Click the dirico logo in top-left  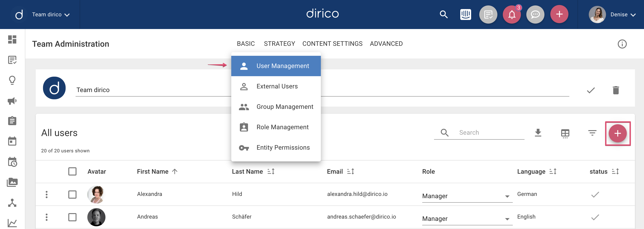coord(19,15)
